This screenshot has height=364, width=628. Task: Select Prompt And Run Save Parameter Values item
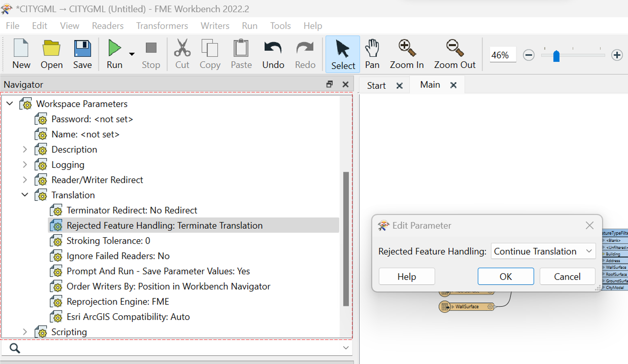click(158, 271)
